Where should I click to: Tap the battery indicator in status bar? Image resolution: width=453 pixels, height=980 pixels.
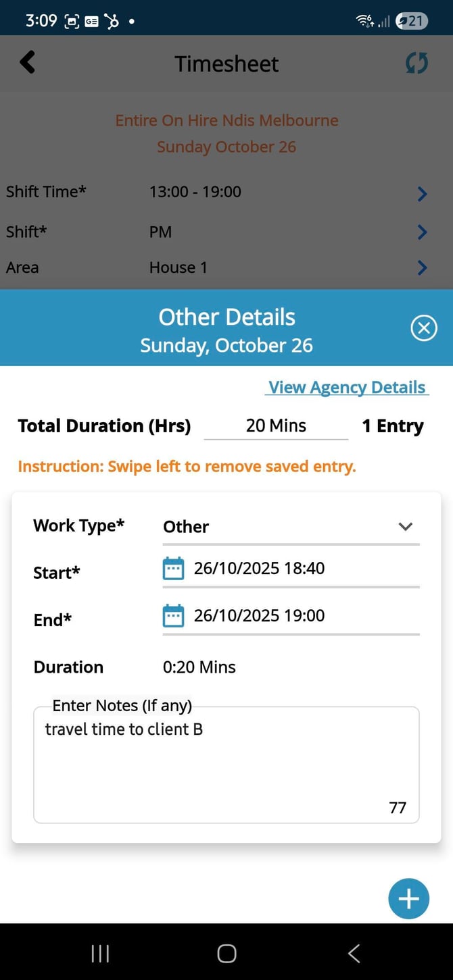coord(410,21)
